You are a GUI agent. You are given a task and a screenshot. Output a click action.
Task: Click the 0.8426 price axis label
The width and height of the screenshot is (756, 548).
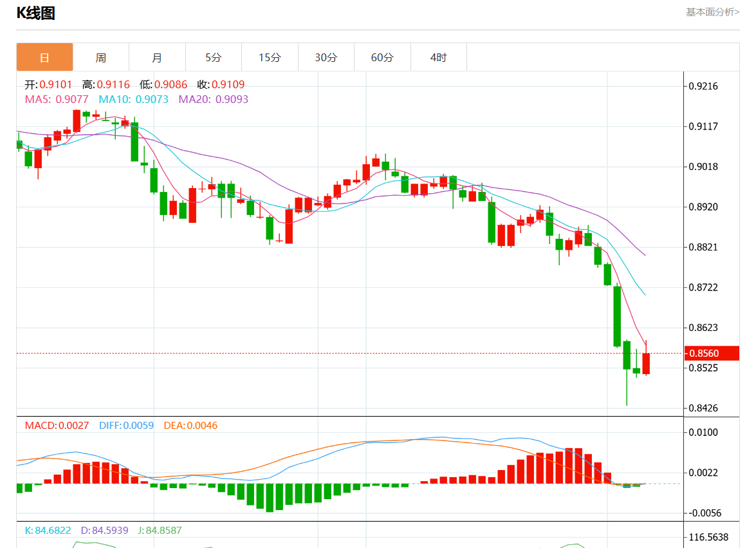[x=703, y=408]
